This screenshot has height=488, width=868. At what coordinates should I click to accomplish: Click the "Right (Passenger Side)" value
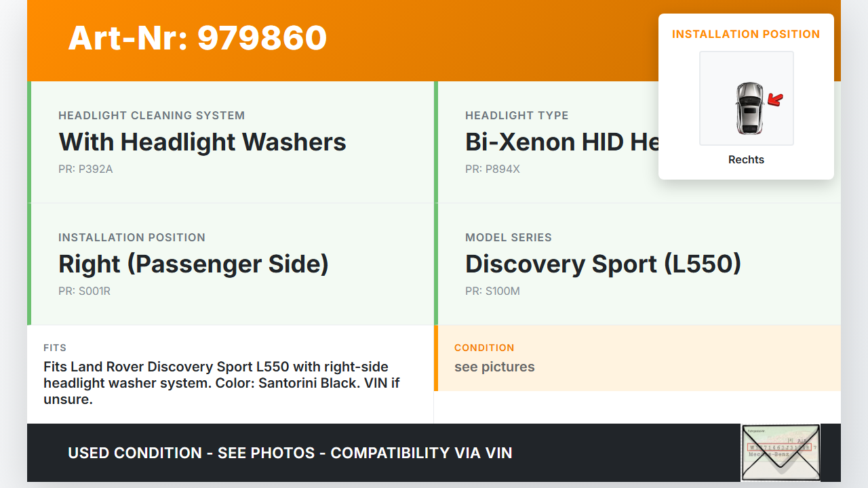click(x=193, y=264)
